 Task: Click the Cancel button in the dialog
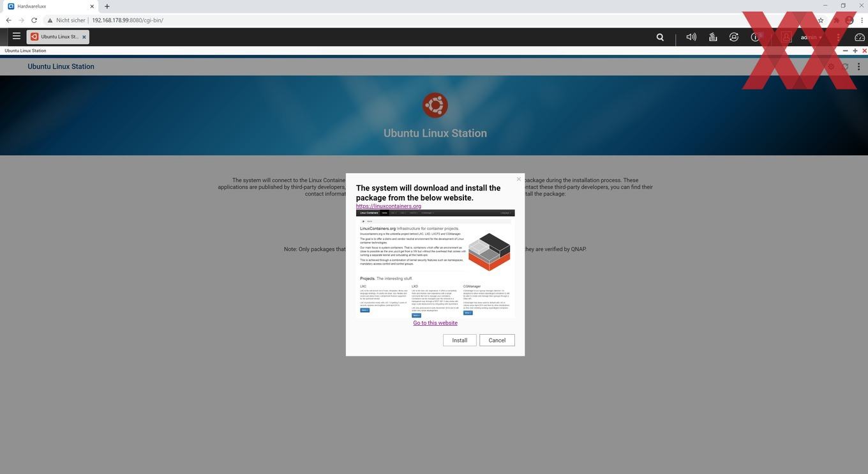point(497,340)
